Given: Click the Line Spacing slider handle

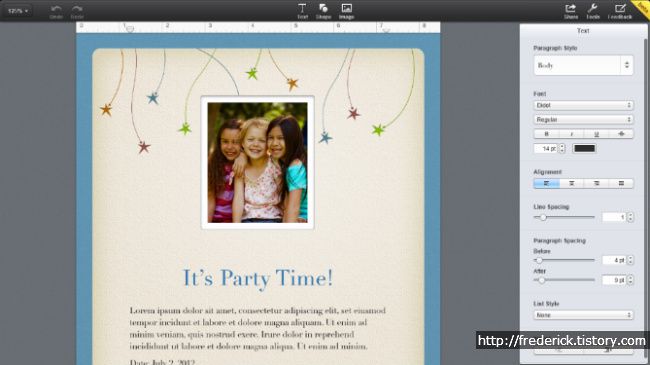Looking at the screenshot, I should tap(543, 217).
